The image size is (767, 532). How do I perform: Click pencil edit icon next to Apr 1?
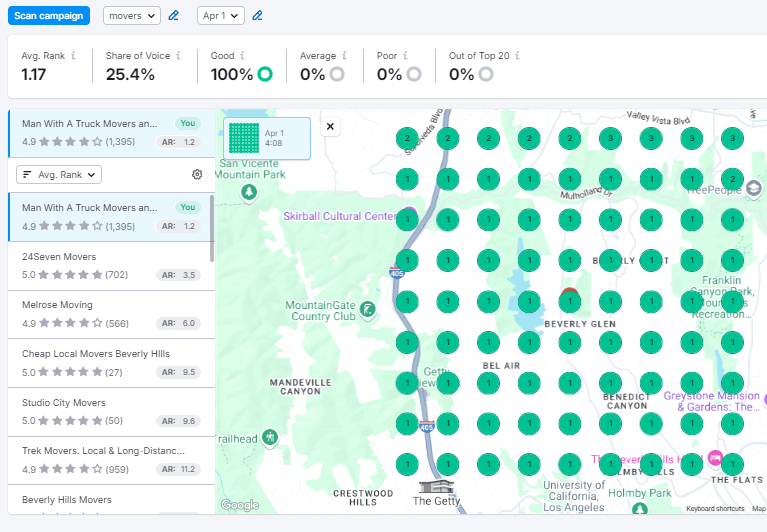click(257, 16)
